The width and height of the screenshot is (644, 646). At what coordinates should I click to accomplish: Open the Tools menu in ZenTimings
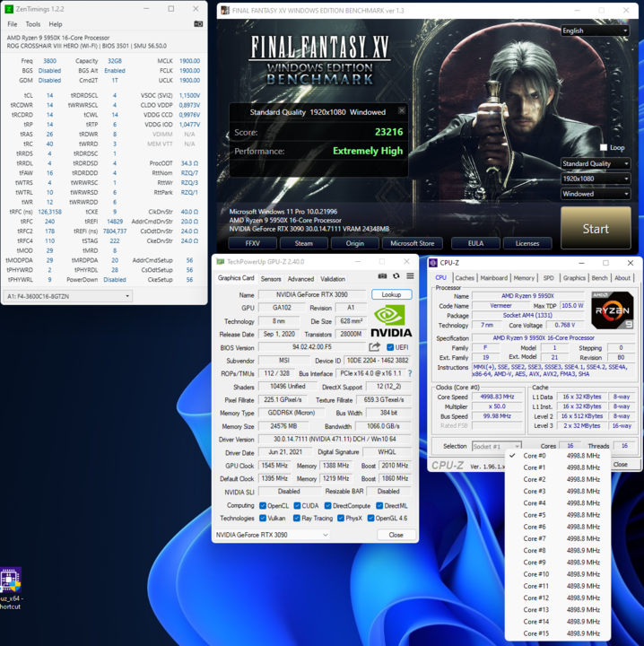pyautogui.click(x=33, y=24)
